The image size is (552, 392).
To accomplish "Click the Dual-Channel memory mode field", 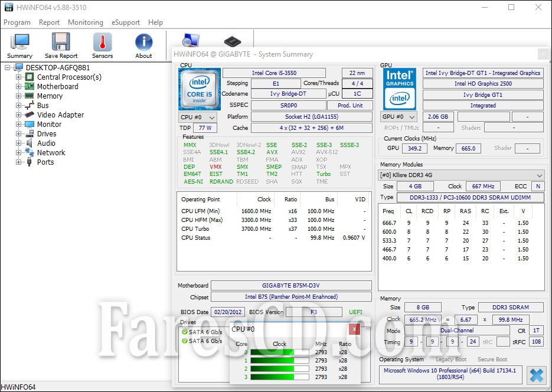I will pos(457,331).
